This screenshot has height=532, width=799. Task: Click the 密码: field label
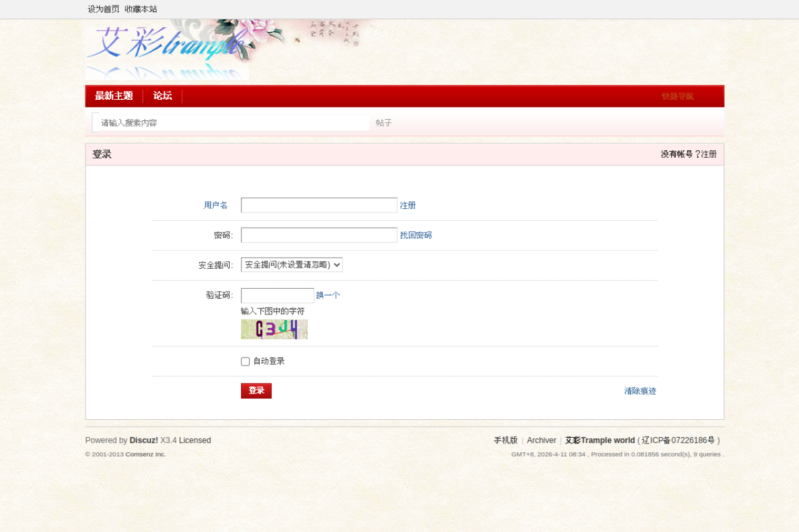coord(223,235)
